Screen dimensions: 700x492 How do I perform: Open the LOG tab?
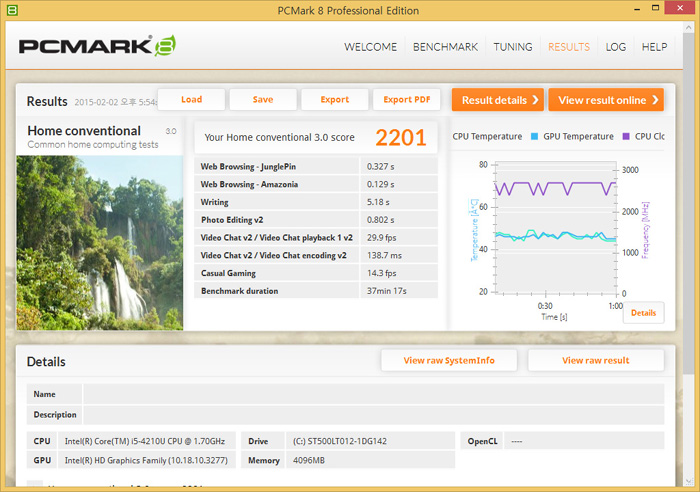(616, 47)
